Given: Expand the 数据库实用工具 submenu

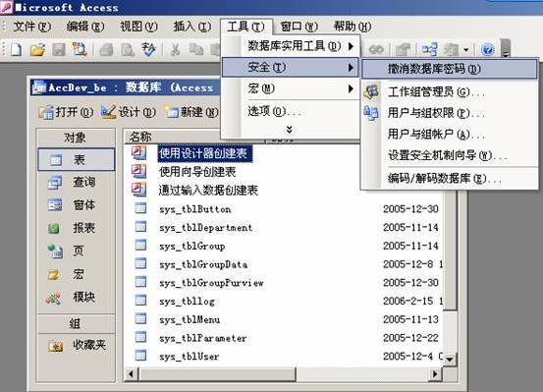Looking at the screenshot, I should [x=291, y=46].
